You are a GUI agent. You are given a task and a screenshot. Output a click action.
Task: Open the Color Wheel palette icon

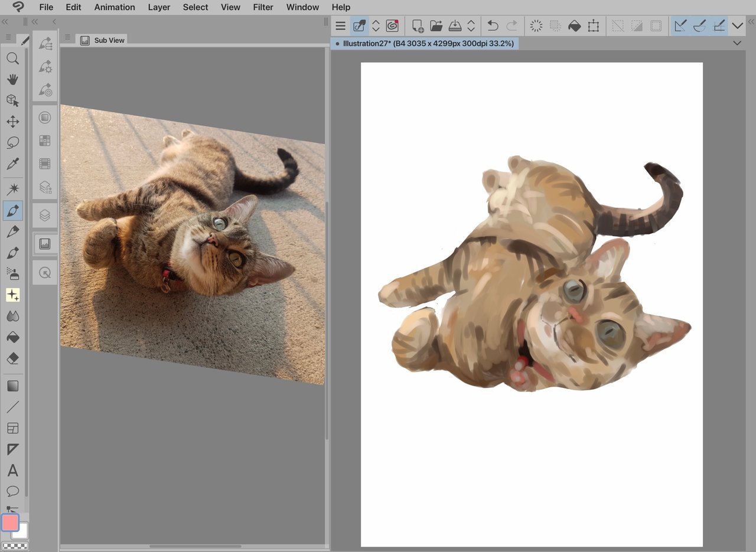tap(45, 117)
